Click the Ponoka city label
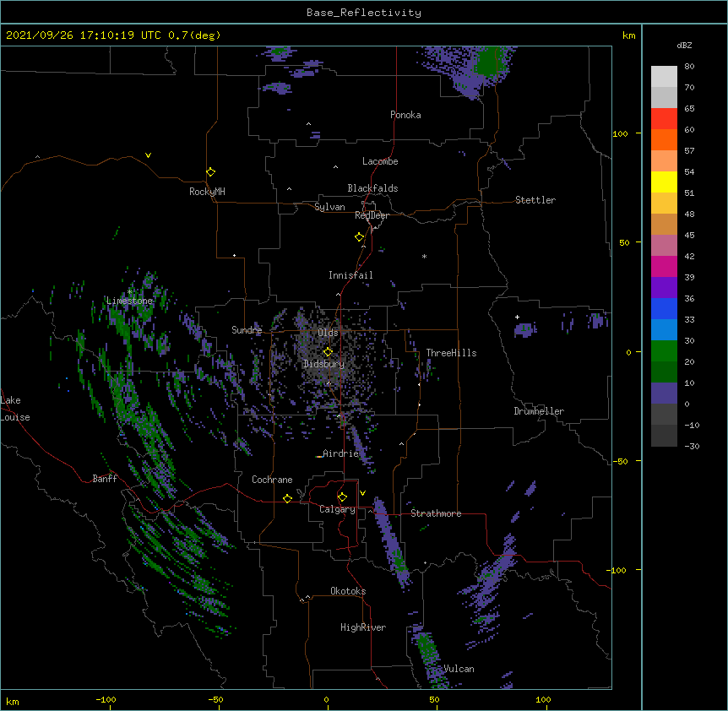This screenshot has height=711, width=728. click(405, 115)
